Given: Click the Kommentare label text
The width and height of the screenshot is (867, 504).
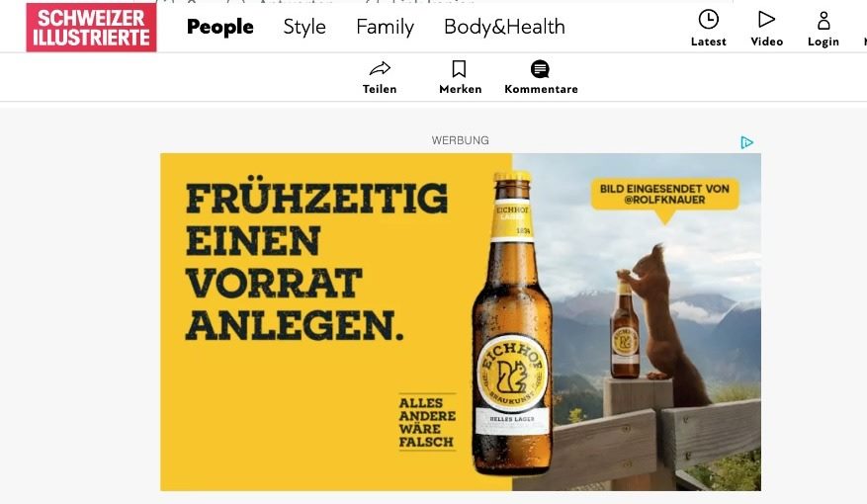Looking at the screenshot, I should coord(541,89).
